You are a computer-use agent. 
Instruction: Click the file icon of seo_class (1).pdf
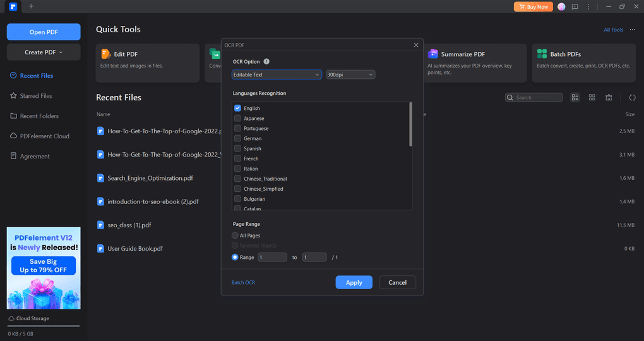pos(100,225)
